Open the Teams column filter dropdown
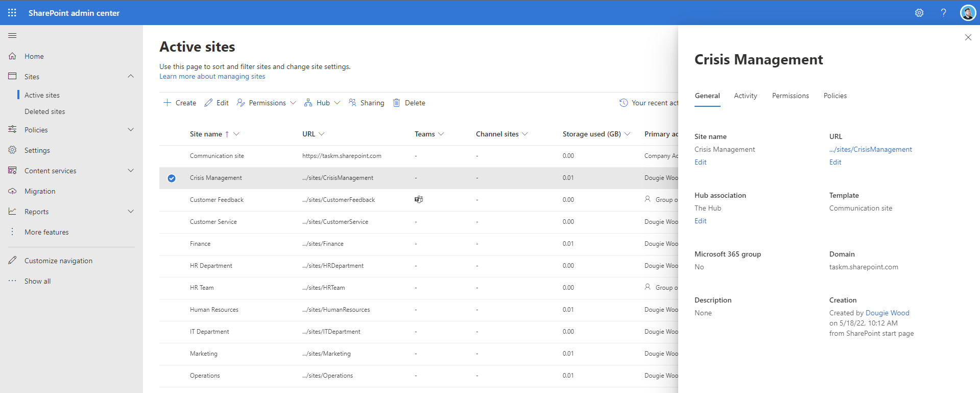 point(441,134)
